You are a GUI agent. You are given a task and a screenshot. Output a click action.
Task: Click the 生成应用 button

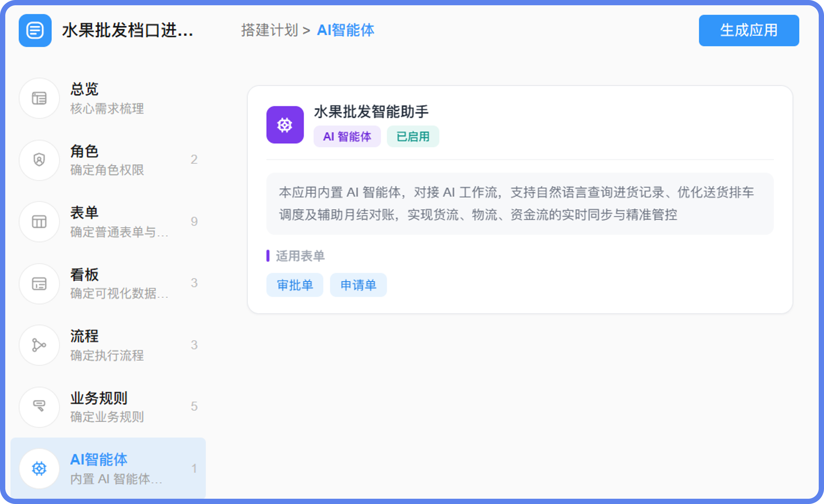[x=749, y=31]
